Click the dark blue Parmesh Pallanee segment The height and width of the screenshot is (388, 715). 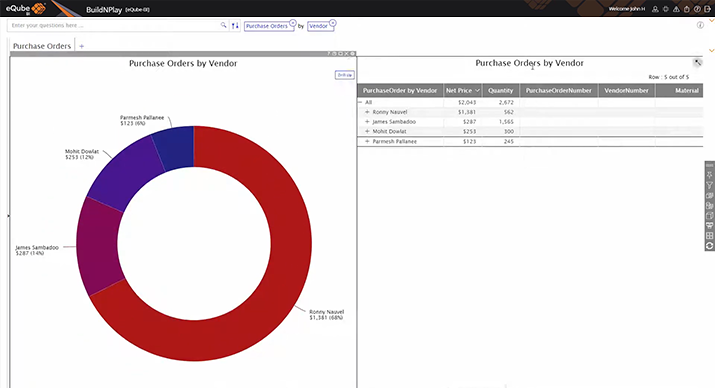(176, 148)
